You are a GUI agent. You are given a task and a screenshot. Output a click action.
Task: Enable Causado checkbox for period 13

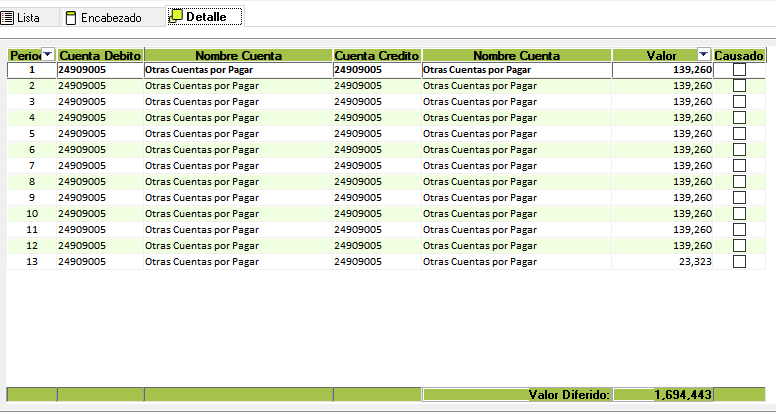tap(739, 262)
